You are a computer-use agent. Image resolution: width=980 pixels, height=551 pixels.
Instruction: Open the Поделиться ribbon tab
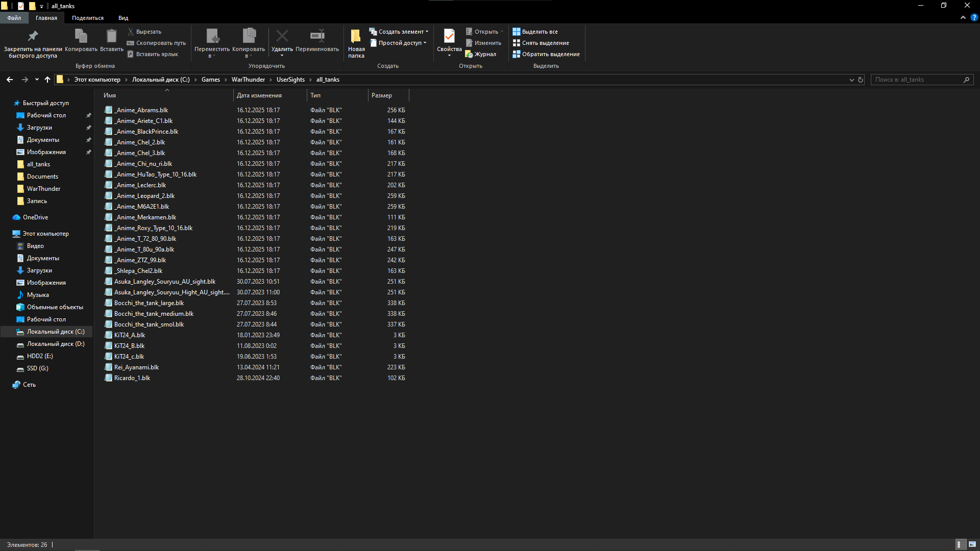(x=87, y=18)
